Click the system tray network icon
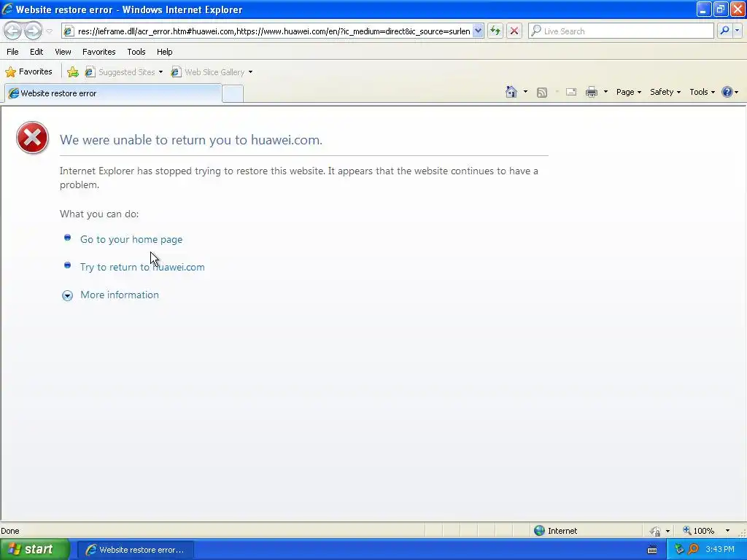 click(x=679, y=550)
